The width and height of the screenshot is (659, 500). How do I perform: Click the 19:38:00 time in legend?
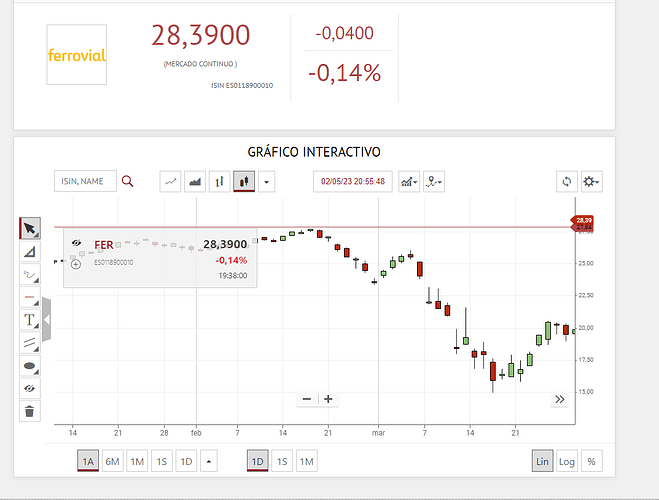tap(232, 276)
